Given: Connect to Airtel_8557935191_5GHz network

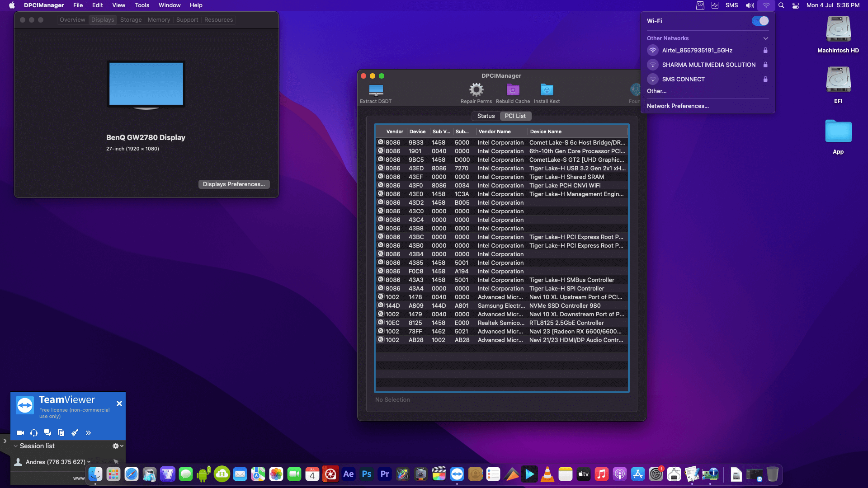Looking at the screenshot, I should (x=708, y=50).
